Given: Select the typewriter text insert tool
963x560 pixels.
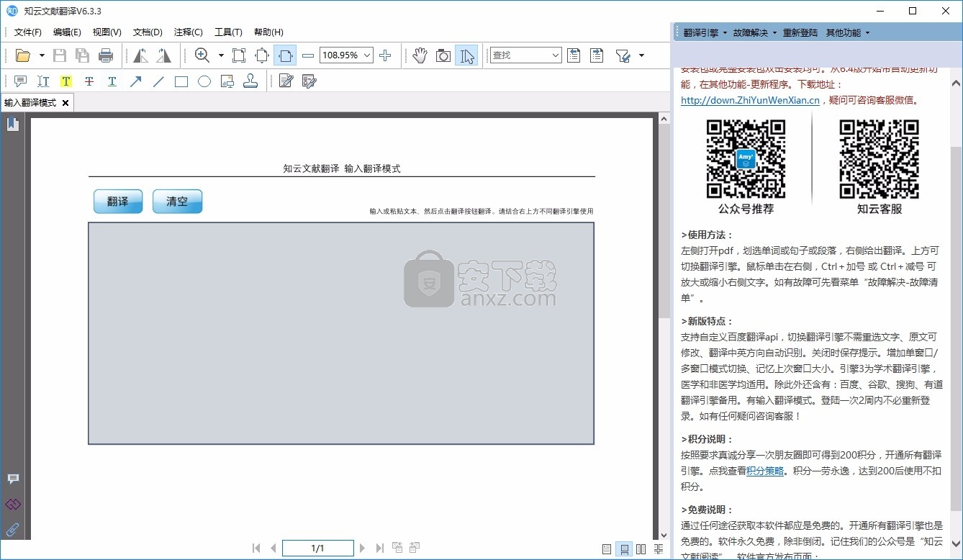Looking at the screenshot, I should click(x=43, y=81).
